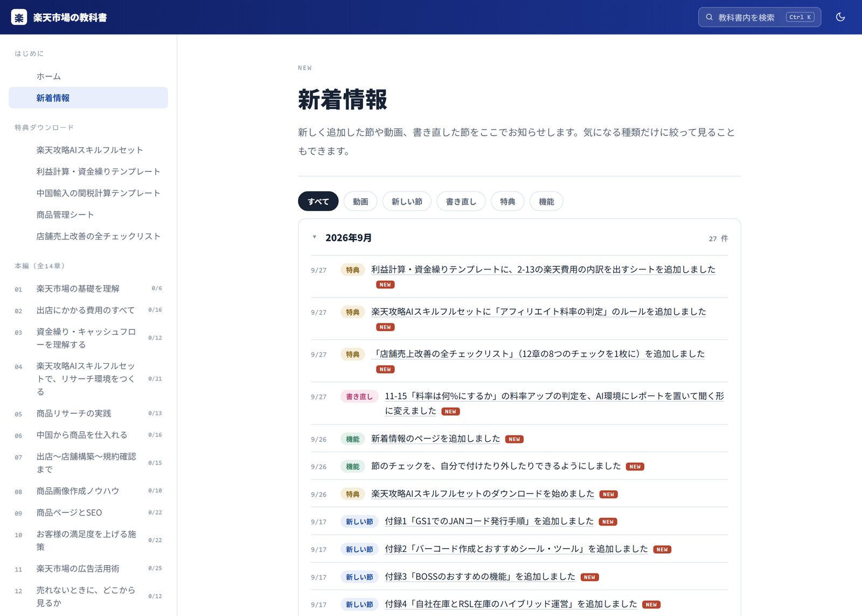Image resolution: width=862 pixels, height=616 pixels.
Task: Go to ホーム in the sidebar
Action: [x=88, y=77]
